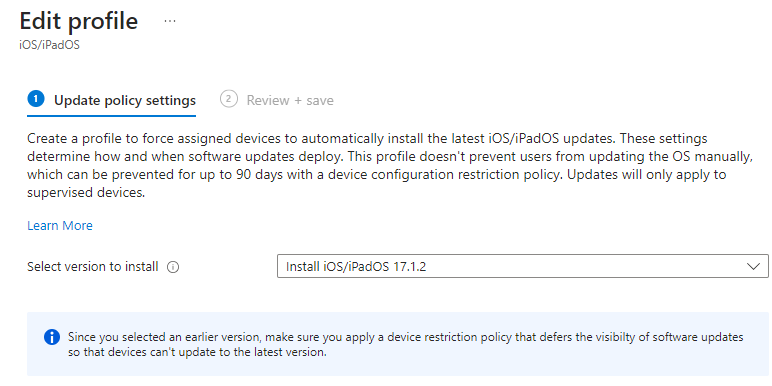
Task: Click the iOS/iPadOS subtitle under the heading
Action: 49,45
